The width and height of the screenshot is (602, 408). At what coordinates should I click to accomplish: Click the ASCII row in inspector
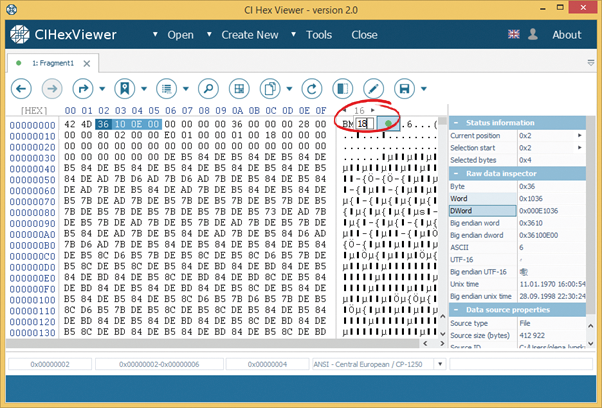click(x=517, y=248)
